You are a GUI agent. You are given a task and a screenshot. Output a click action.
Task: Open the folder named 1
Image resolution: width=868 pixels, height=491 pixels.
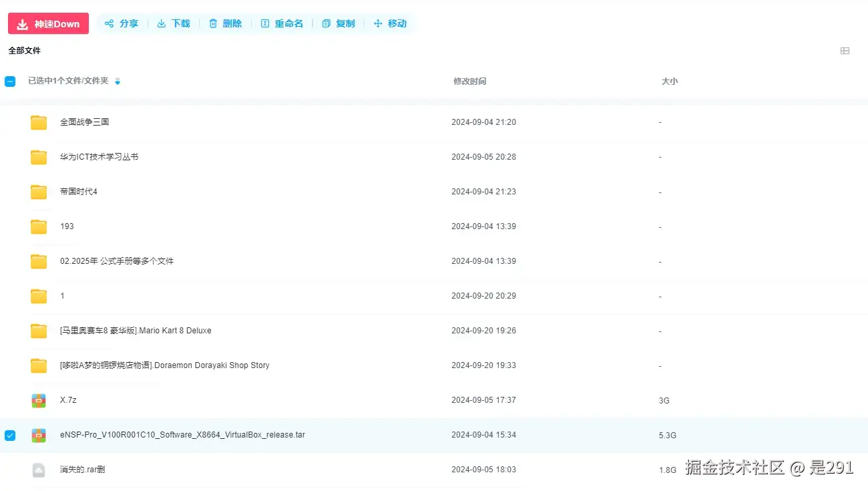pos(62,296)
